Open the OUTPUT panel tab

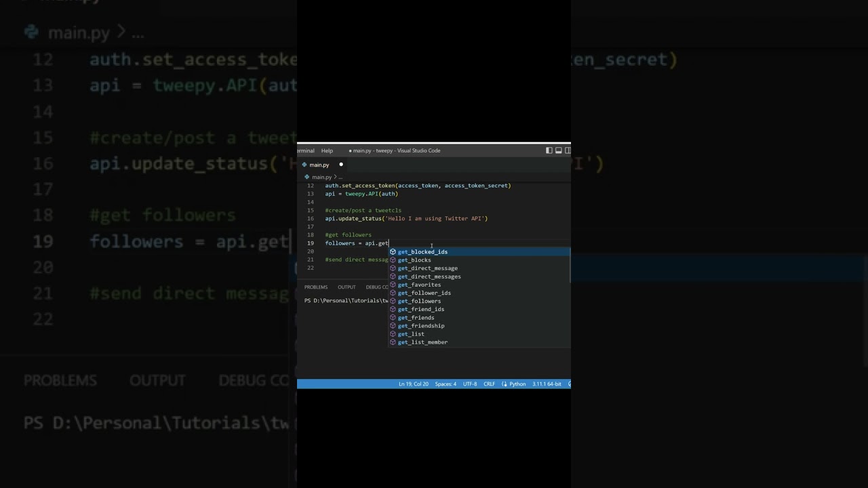[347, 287]
